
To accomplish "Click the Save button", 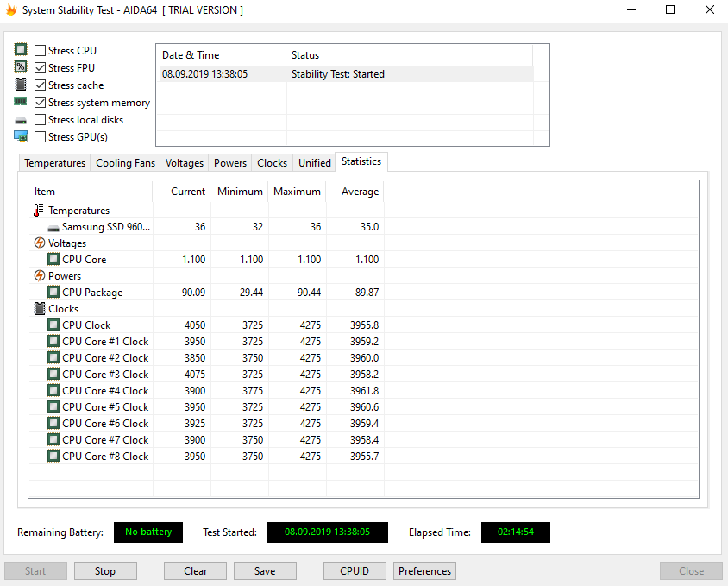I will (x=265, y=570).
